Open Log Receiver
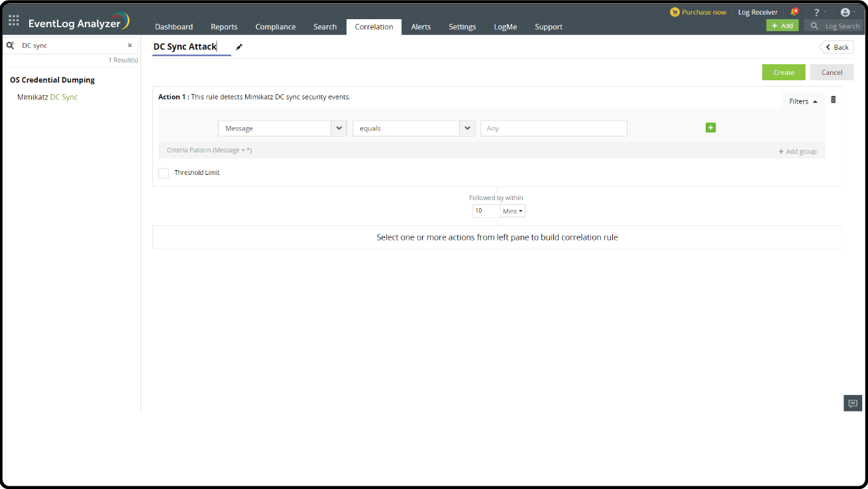This screenshot has width=868, height=489. [x=758, y=12]
